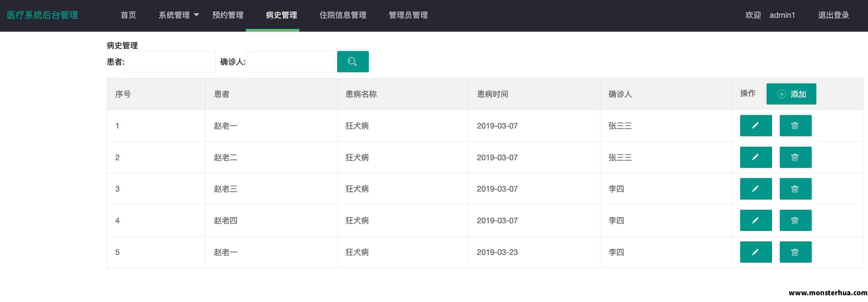Viewport: 868px width, 302px height.
Task: Click patient name 赵老三
Action: click(225, 189)
